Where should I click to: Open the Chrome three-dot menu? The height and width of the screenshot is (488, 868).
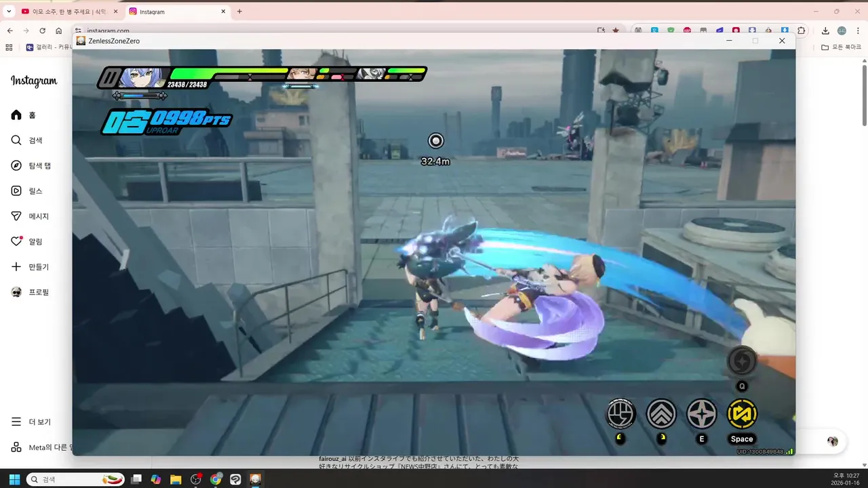[x=858, y=30]
